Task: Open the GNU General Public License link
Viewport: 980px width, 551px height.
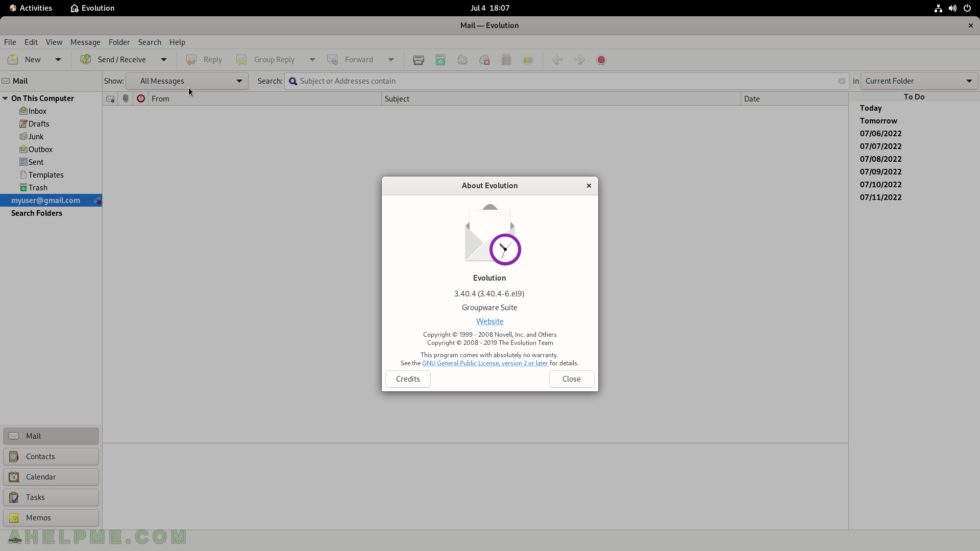Action: tap(485, 363)
